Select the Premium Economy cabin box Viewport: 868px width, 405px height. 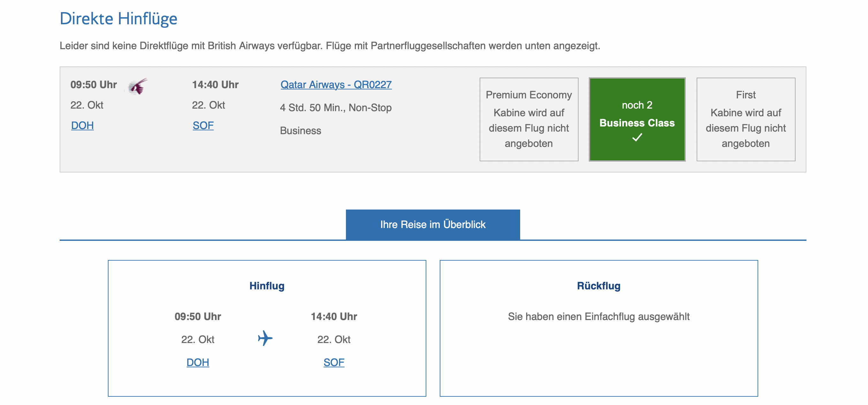pos(529,119)
